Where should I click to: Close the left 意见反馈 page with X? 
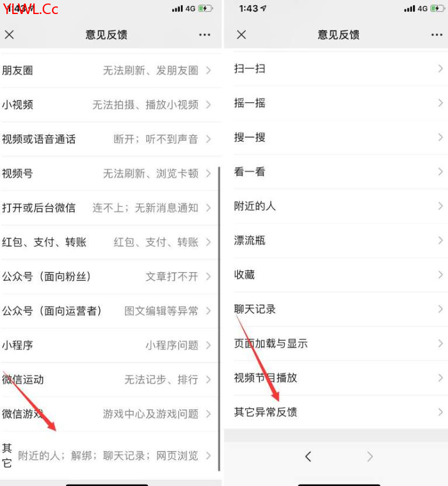9,34
